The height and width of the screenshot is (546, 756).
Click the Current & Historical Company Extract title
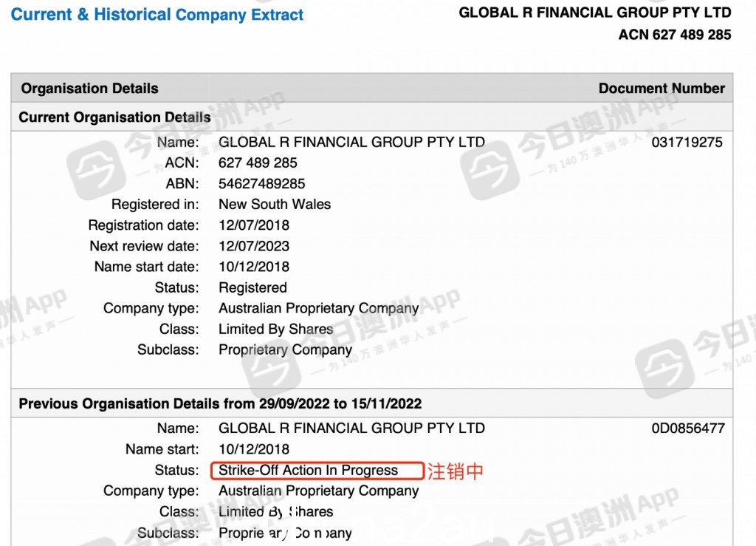157,15
